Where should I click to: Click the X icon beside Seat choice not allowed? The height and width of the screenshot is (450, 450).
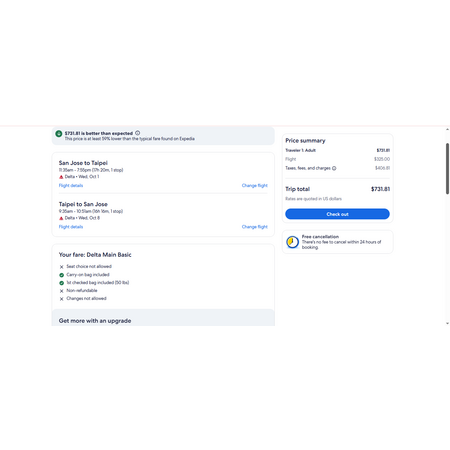tap(61, 267)
